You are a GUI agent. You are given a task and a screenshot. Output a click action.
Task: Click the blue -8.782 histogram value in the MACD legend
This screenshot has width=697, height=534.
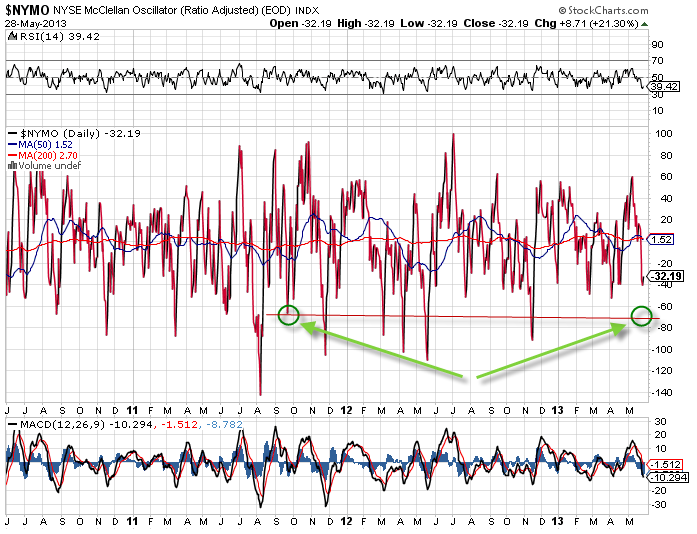pos(224,425)
